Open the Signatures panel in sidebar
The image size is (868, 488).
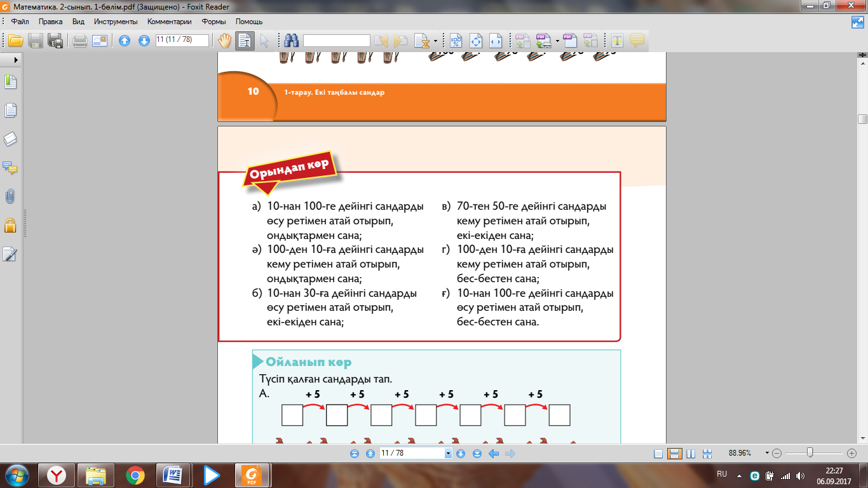click(10, 254)
